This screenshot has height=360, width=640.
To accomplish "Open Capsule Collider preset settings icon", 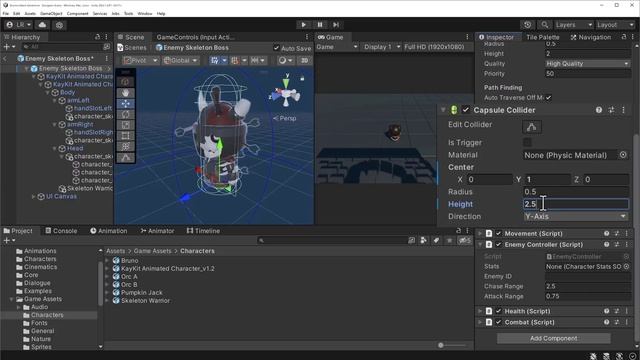I will pyautogui.click(x=611, y=110).
